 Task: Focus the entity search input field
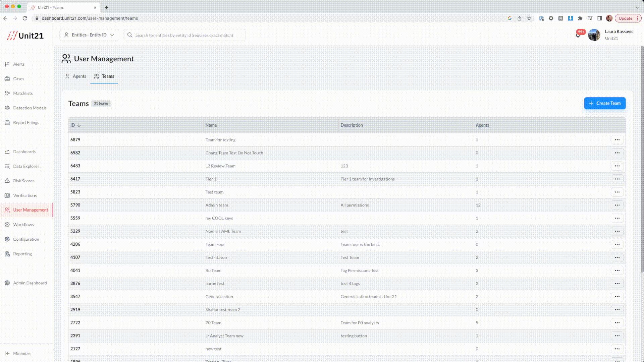[x=184, y=35]
